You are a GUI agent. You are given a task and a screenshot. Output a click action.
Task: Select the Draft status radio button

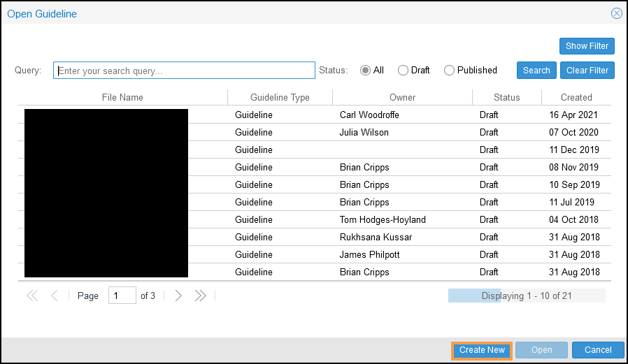[x=403, y=70]
